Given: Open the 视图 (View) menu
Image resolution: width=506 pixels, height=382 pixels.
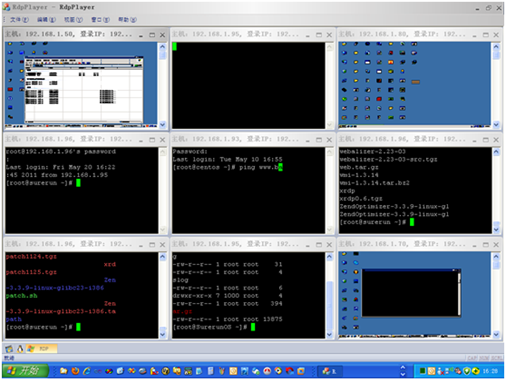Looking at the screenshot, I should (73, 20).
